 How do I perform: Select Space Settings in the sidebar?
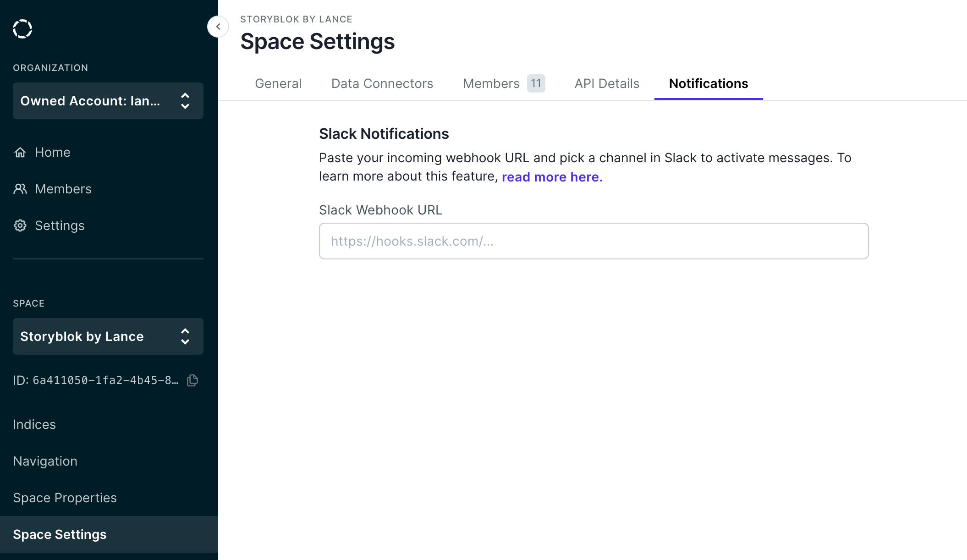pos(60,534)
